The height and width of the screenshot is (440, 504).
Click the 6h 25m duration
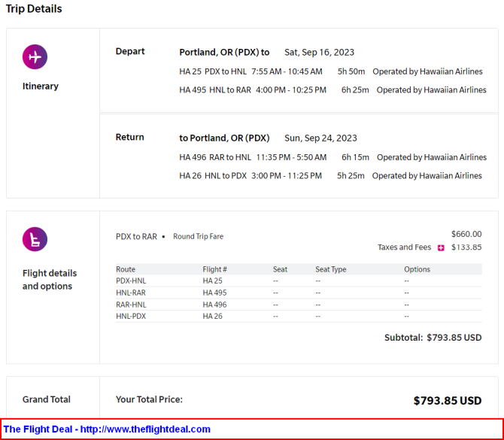point(355,90)
